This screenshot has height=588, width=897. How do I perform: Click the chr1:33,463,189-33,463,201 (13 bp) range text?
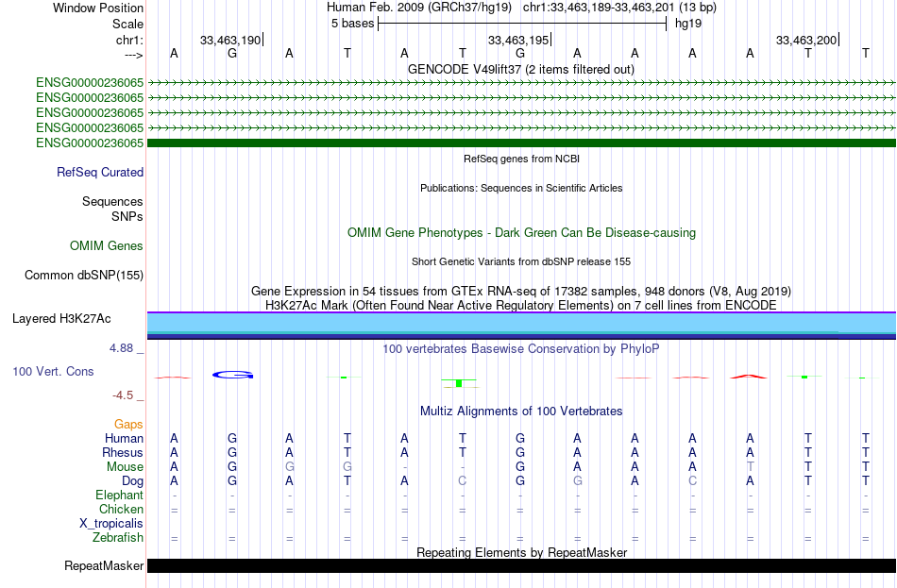[x=619, y=8]
